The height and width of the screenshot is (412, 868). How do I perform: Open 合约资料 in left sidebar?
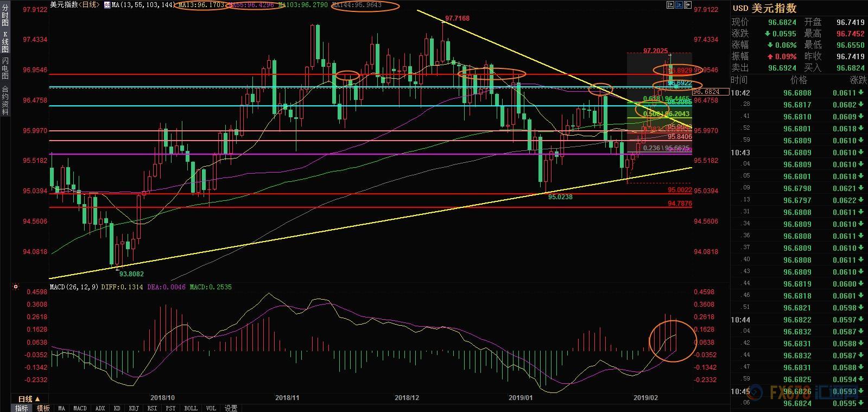click(x=5, y=100)
